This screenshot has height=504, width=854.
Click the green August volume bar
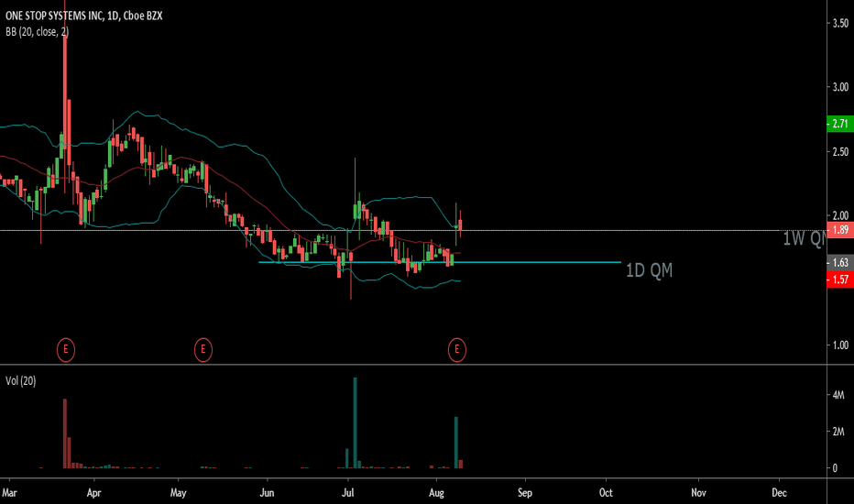pos(456,443)
